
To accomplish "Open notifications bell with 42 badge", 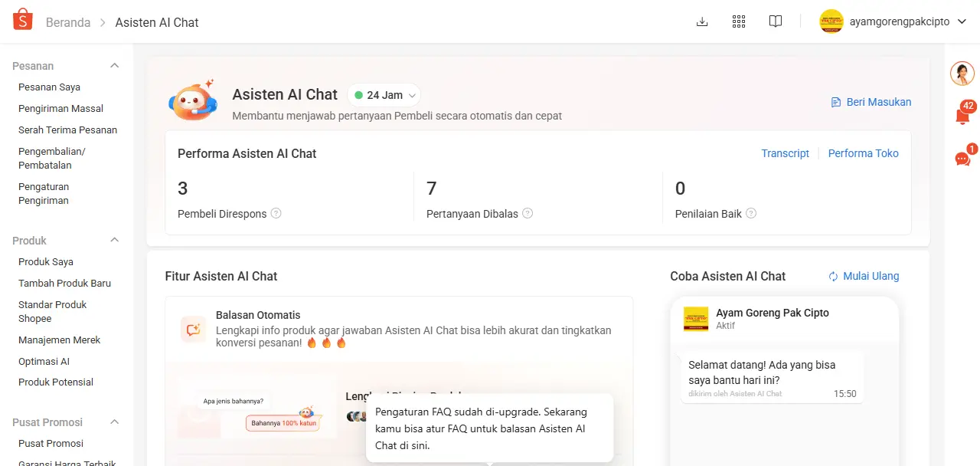I will 962,116.
